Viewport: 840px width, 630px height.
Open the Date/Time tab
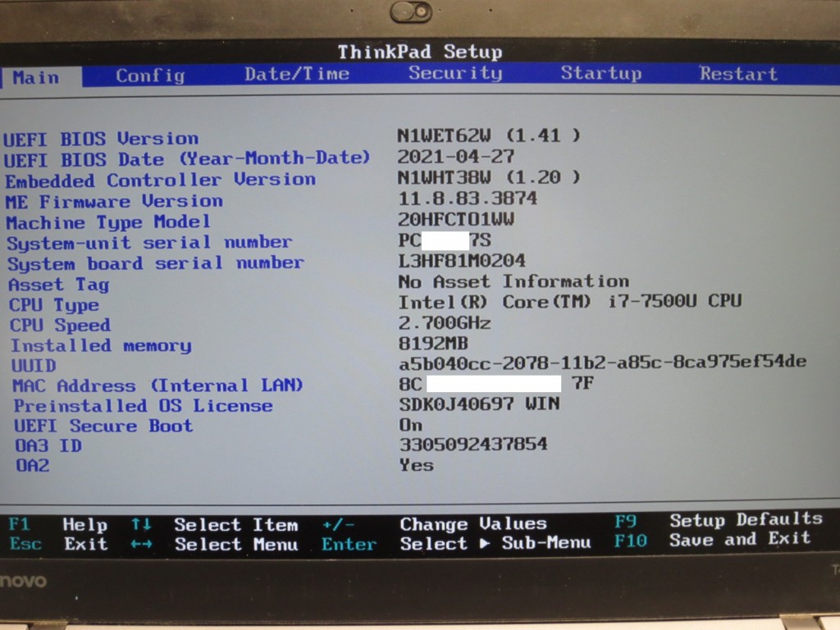click(x=297, y=73)
